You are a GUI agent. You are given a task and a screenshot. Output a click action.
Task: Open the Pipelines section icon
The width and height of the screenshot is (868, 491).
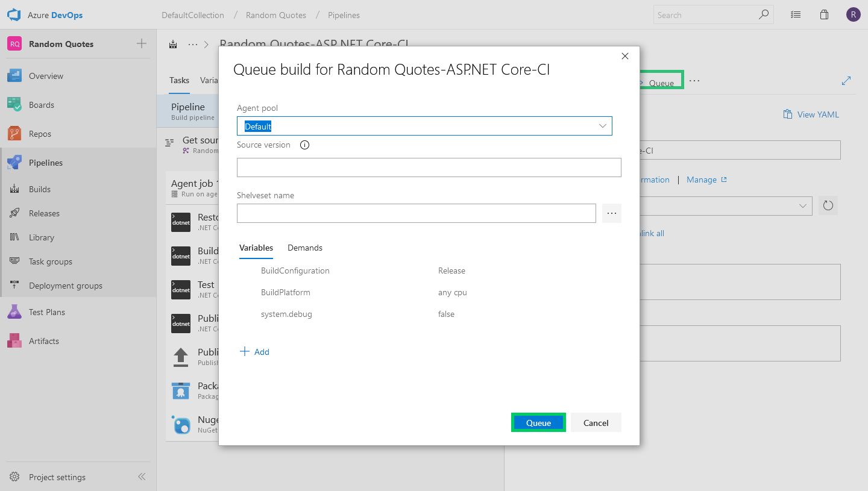pos(14,163)
